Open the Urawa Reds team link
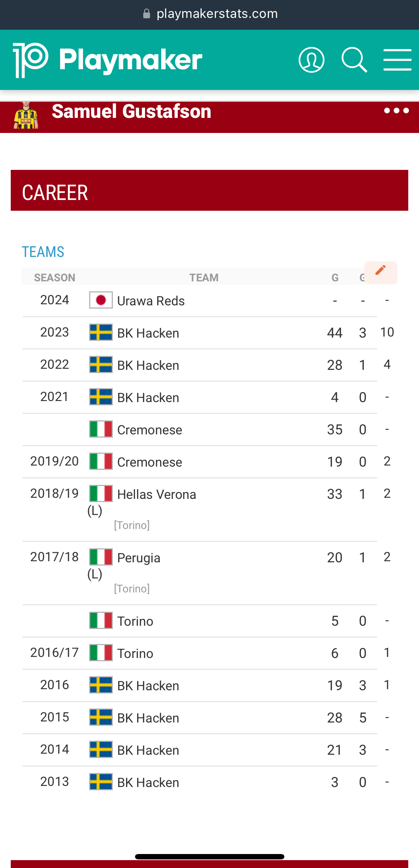This screenshot has width=419, height=868. tap(151, 301)
